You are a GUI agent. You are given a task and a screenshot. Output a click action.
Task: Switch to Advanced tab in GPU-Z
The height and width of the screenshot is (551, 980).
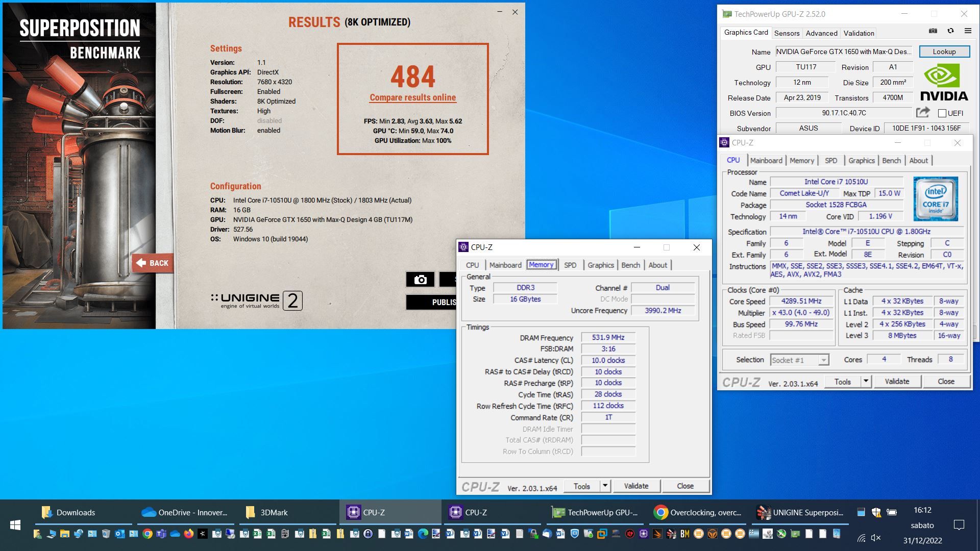click(x=821, y=33)
